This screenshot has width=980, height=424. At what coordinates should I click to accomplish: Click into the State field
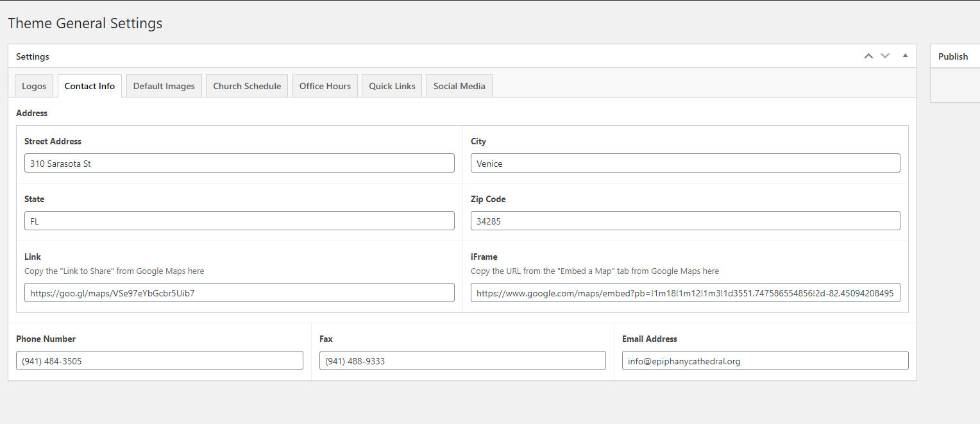239,221
